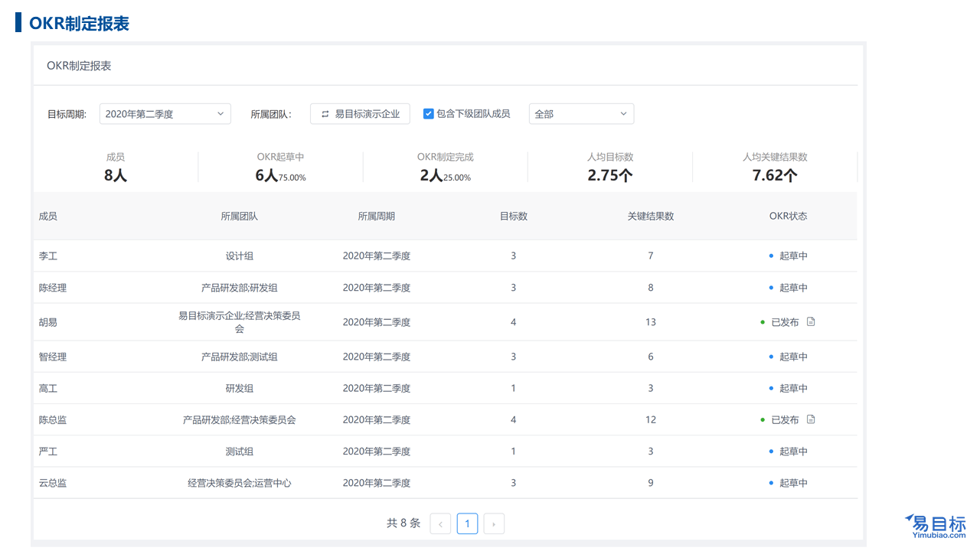Click swap icon in 易目标演示企业 button
Viewport: 980px width, 551px height.
pyautogui.click(x=325, y=114)
